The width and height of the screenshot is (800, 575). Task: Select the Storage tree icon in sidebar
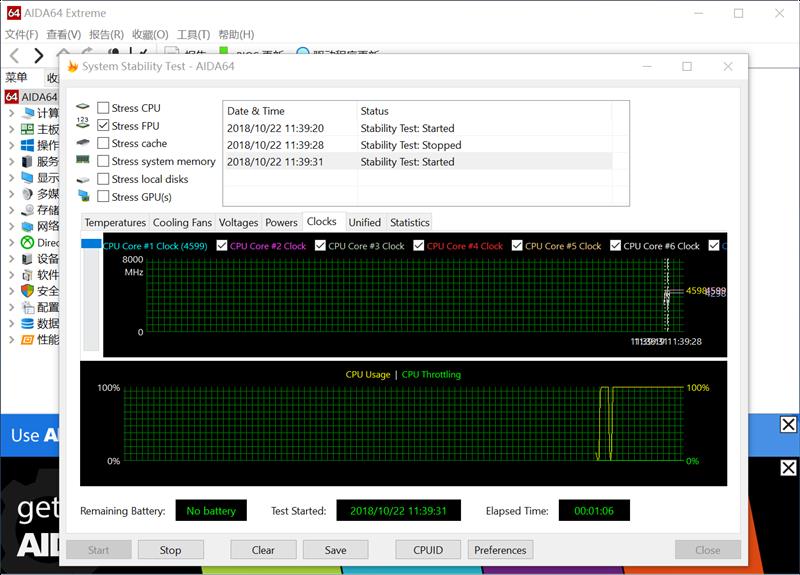[x=28, y=210]
